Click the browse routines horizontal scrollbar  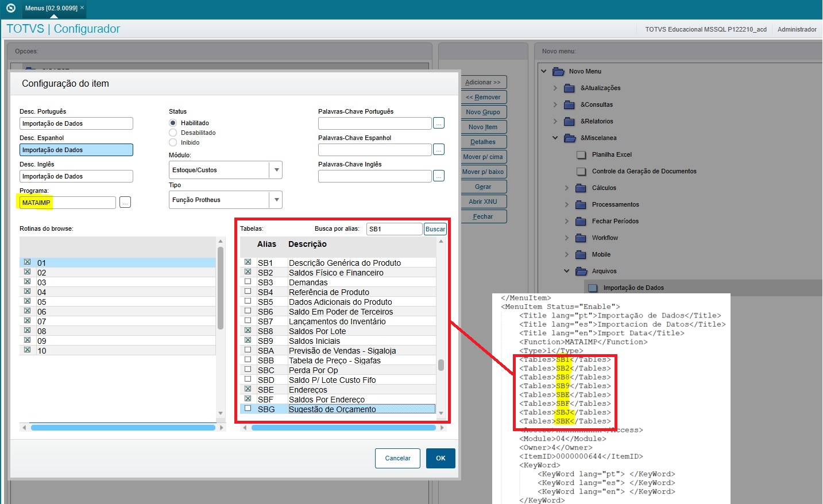123,428
